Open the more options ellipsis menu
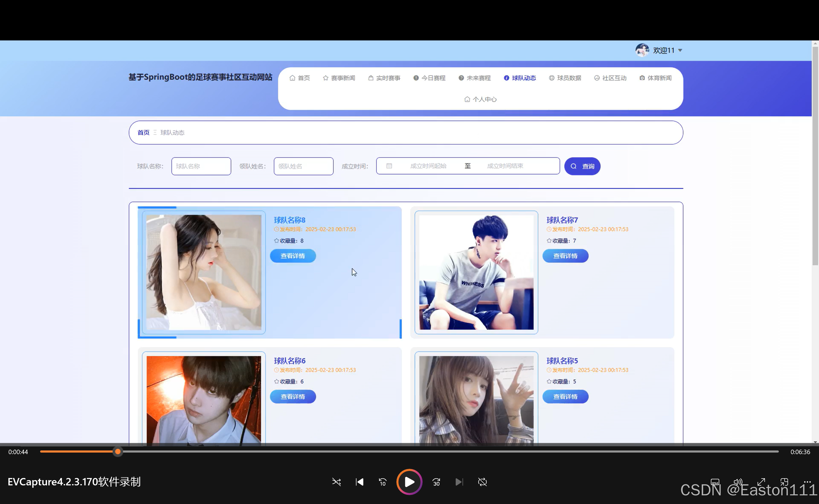 pos(807,482)
